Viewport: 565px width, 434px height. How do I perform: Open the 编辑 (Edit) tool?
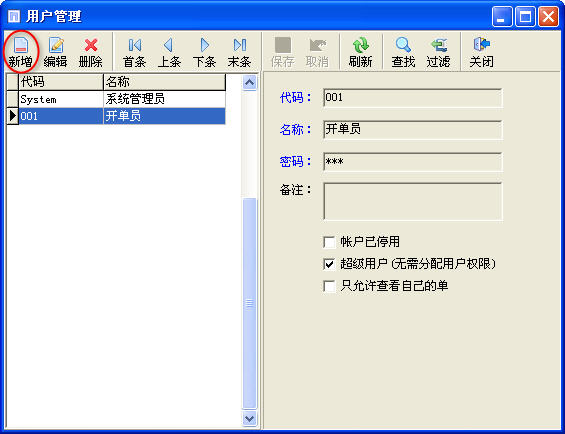(x=55, y=52)
